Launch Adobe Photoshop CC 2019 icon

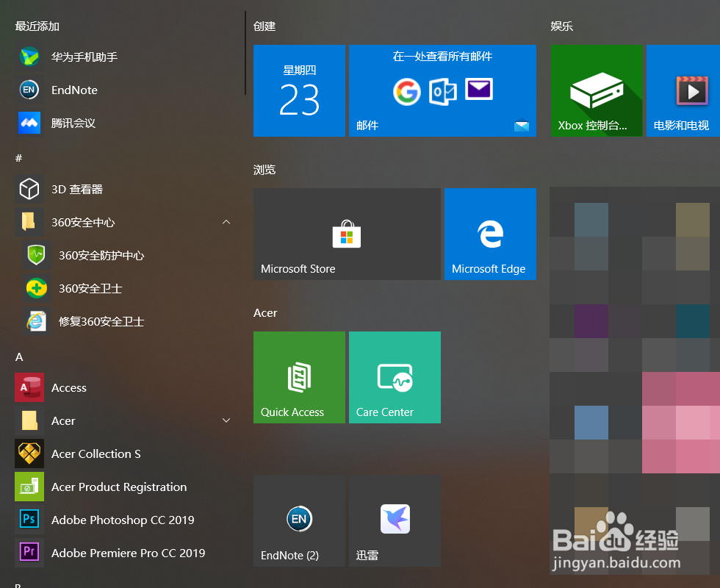point(29,520)
